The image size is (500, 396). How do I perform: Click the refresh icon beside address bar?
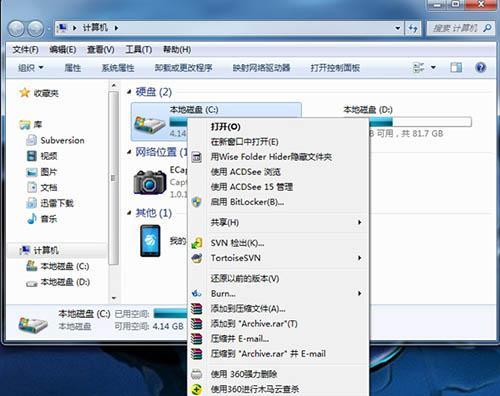(x=413, y=28)
